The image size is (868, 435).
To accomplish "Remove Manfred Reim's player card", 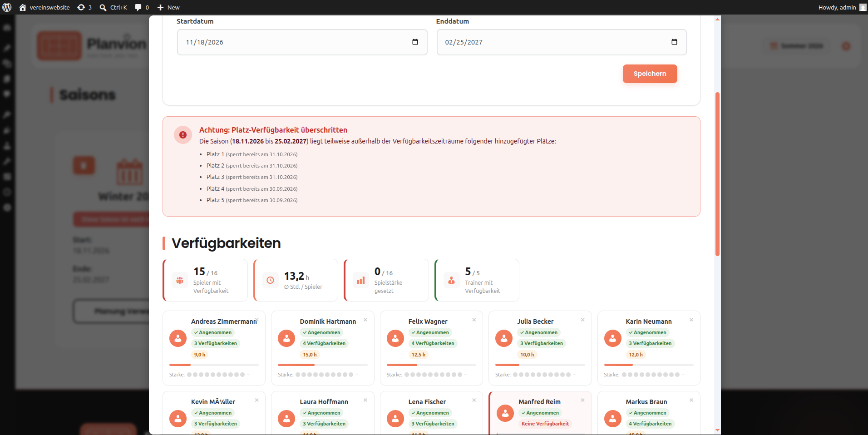I will pyautogui.click(x=583, y=400).
